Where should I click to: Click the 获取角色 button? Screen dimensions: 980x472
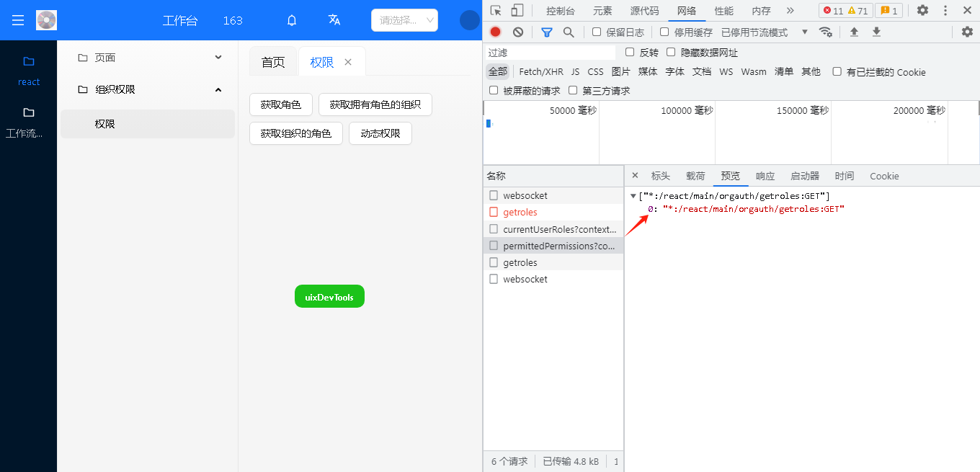pyautogui.click(x=281, y=104)
